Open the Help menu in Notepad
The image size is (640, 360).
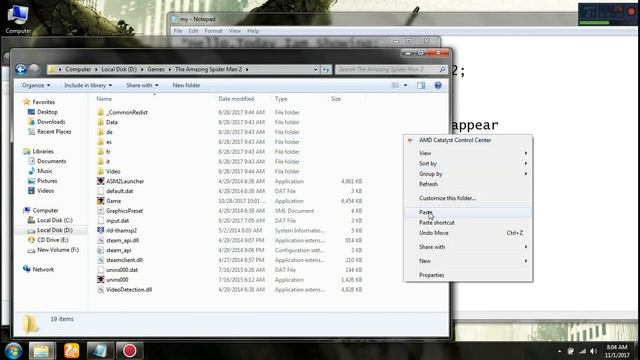(253, 31)
